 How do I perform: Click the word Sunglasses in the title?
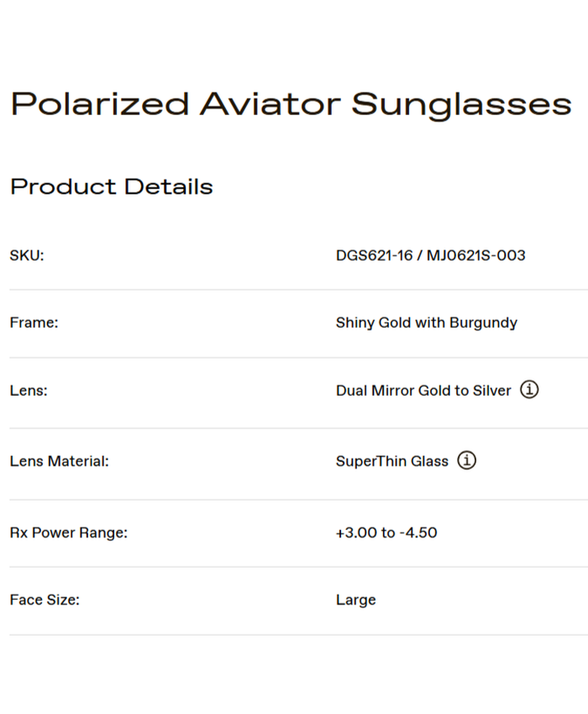click(461, 104)
